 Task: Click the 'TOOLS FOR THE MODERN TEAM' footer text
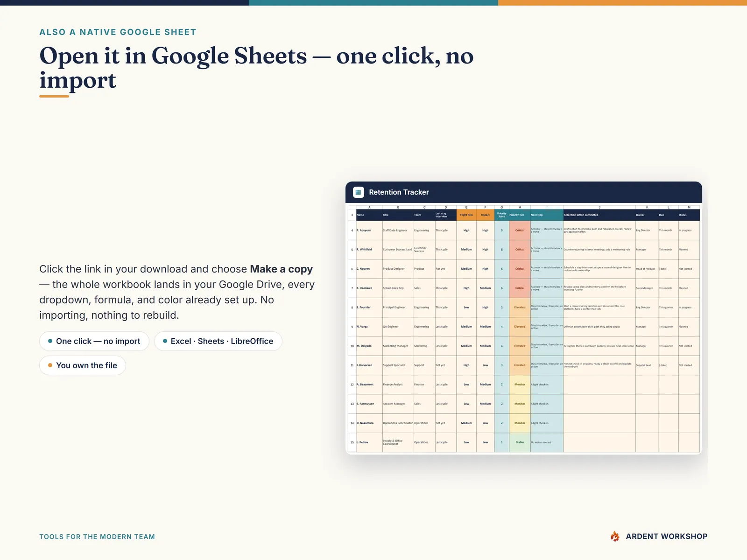pos(97,537)
